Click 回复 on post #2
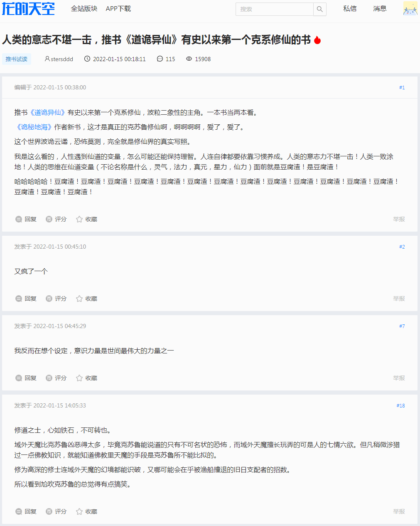 [x=30, y=299]
